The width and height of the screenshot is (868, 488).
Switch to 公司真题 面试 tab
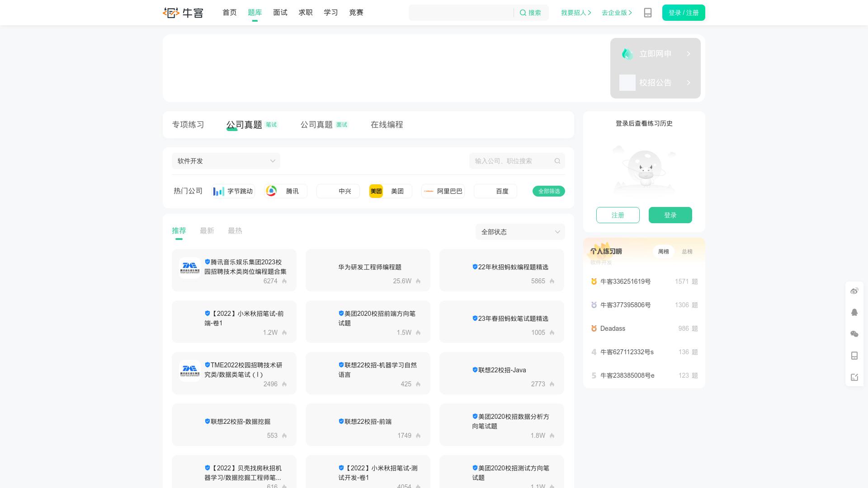(324, 125)
